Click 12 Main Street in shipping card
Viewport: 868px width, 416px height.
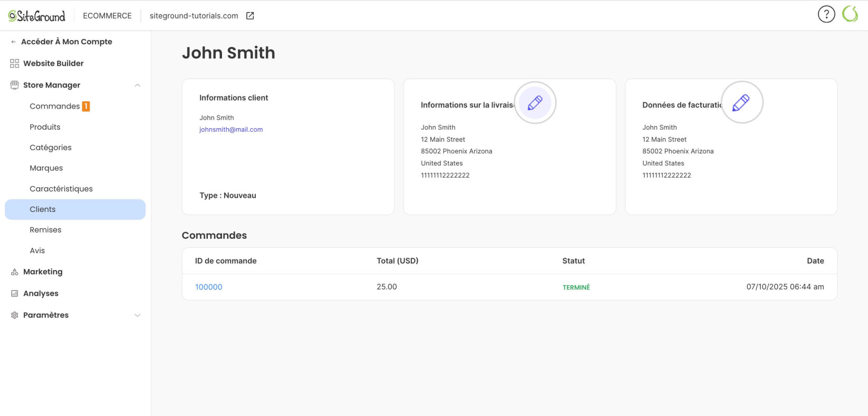click(443, 140)
